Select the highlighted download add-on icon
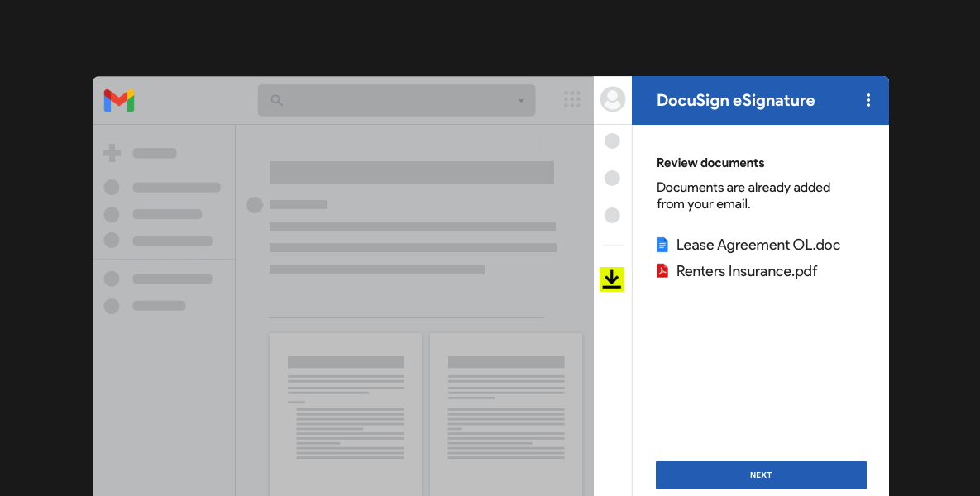Viewport: 980px width, 496px height. point(612,279)
